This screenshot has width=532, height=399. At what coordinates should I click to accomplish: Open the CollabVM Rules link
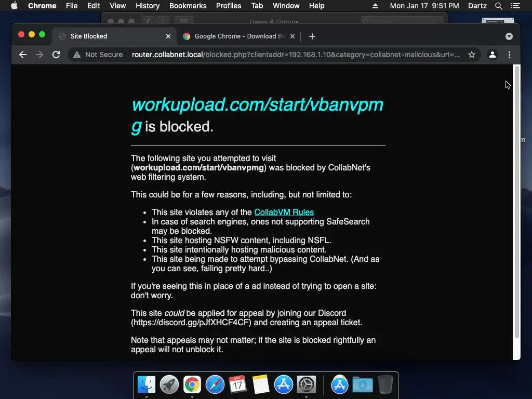pos(284,212)
